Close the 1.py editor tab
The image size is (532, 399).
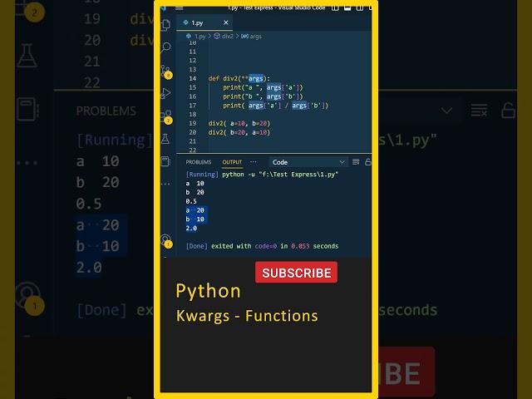click(226, 22)
